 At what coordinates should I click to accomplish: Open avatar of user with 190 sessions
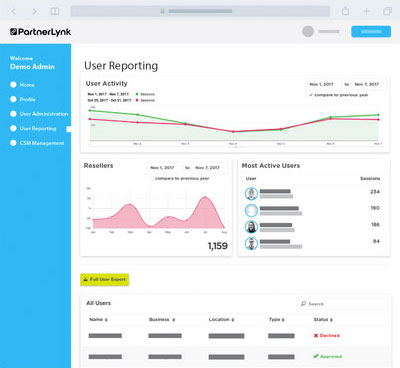pos(251,210)
